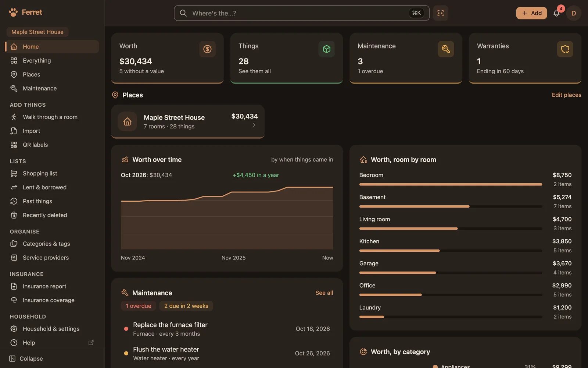Filter by 1 overdue chip
Screen dimensions: 588x368
coord(138,306)
